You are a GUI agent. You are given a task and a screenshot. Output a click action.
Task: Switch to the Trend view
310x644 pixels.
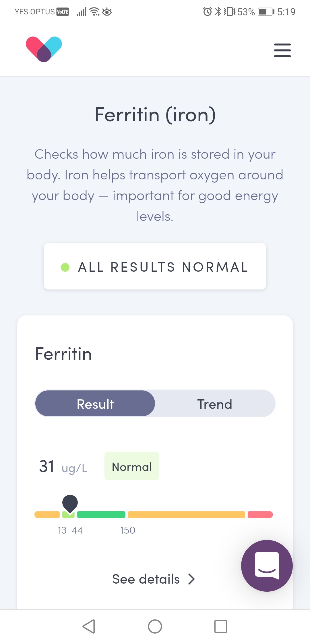214,404
